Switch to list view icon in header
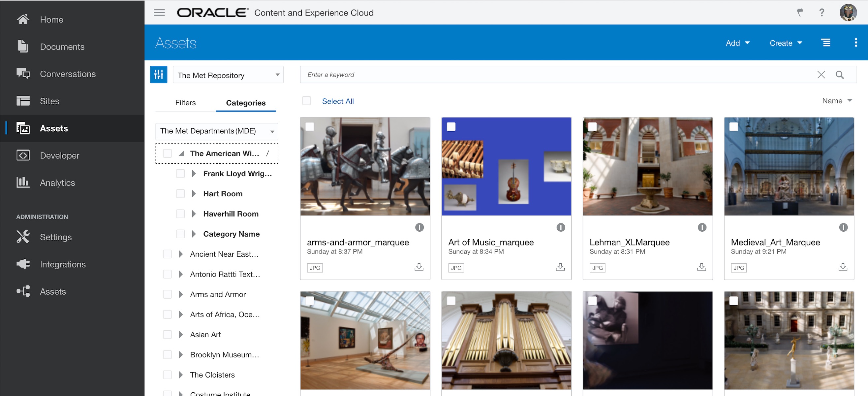 click(x=825, y=43)
